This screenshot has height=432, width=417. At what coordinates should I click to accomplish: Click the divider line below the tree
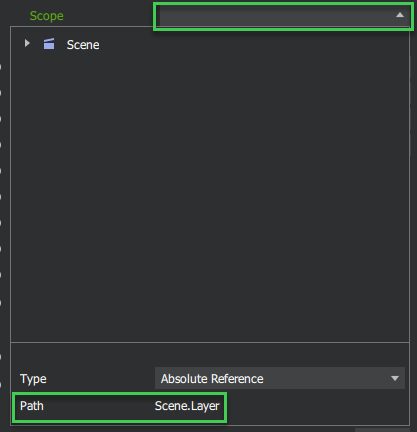point(210,342)
